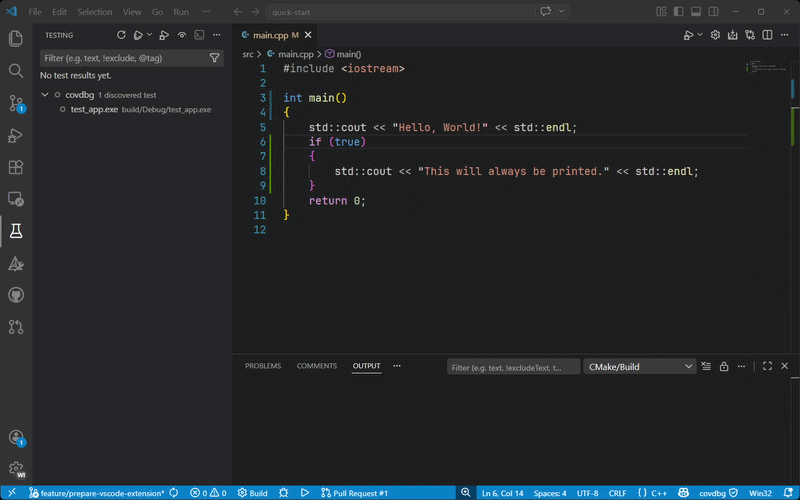Click Pull Request #1 in status bar

[354, 493]
